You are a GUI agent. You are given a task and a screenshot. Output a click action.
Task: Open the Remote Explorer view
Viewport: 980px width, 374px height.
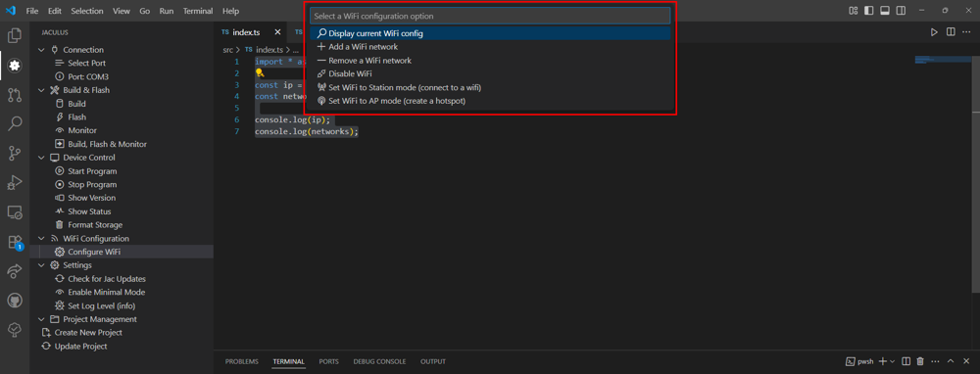click(15, 212)
